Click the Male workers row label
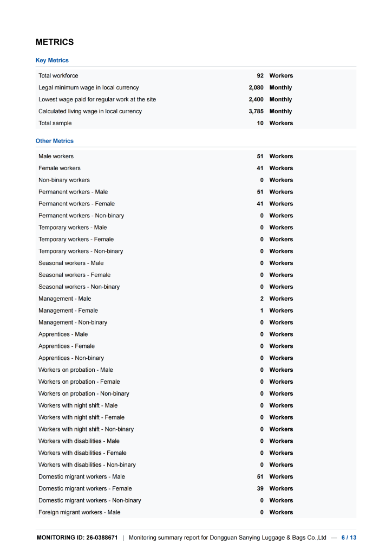The width and height of the screenshot is (392, 555). pyautogui.click(x=56, y=157)
